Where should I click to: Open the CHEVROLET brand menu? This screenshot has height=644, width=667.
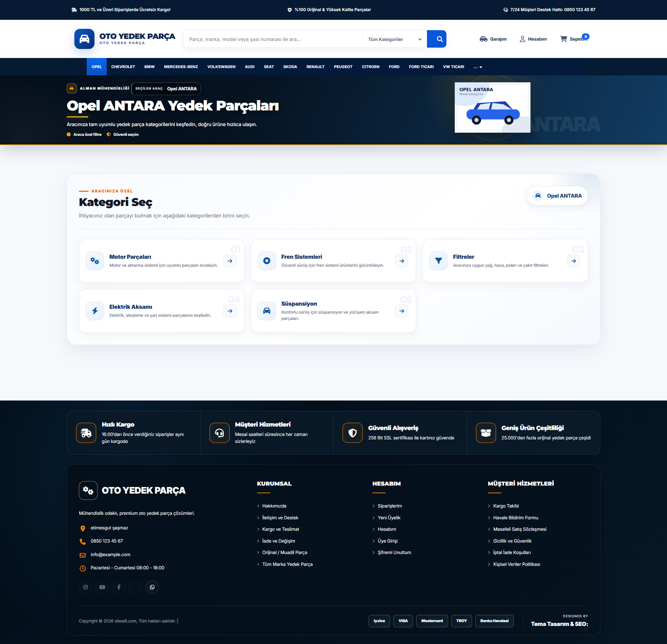point(123,67)
